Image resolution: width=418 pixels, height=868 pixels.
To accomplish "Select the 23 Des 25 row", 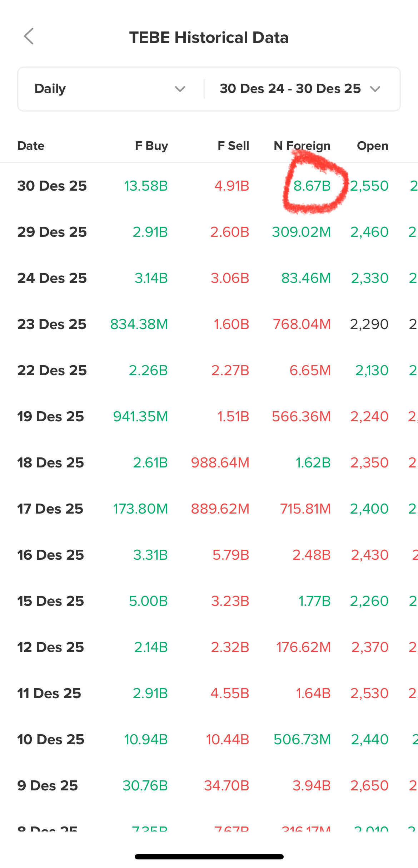I will [52, 324].
